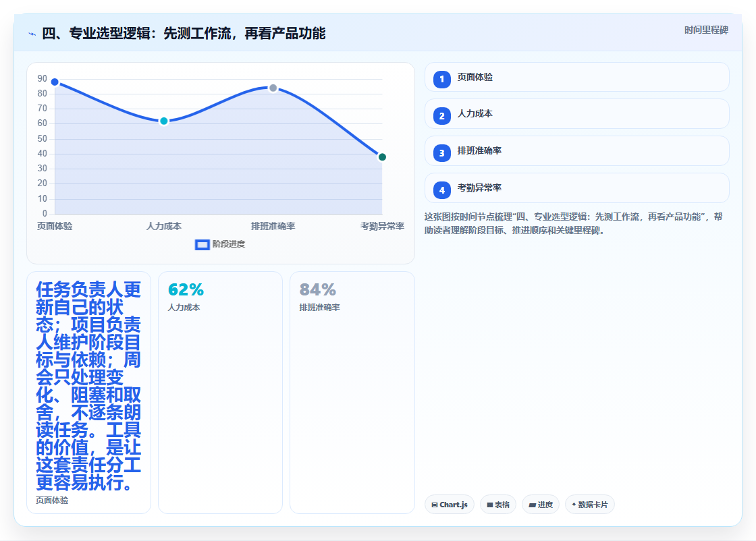Select the number 3 badge for 排班准确率
756x541 pixels.
click(441, 153)
